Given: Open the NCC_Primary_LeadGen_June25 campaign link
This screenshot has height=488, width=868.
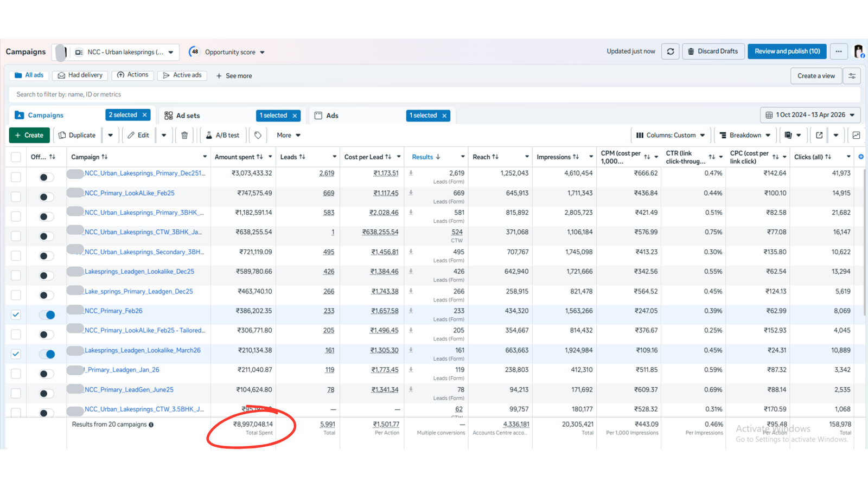Looking at the screenshot, I should [129, 390].
